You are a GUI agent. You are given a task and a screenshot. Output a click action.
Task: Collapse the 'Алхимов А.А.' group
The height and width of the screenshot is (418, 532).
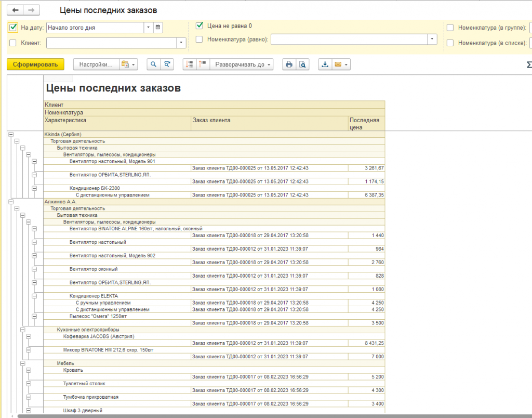pyautogui.click(x=10, y=201)
